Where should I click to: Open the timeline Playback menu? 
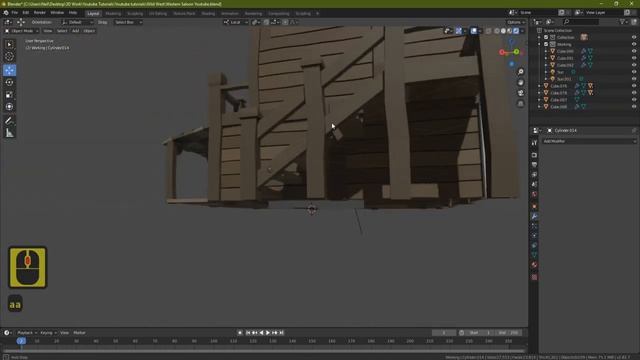tap(27, 333)
